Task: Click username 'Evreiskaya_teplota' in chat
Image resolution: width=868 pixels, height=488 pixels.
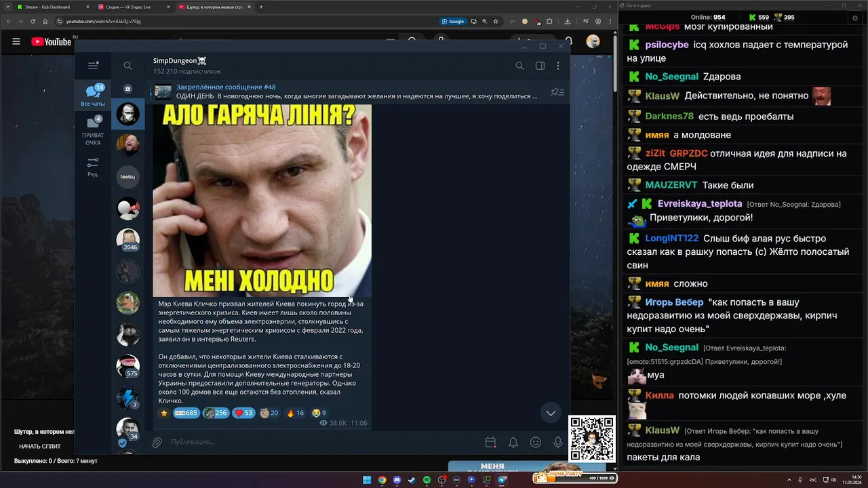Action: click(700, 203)
